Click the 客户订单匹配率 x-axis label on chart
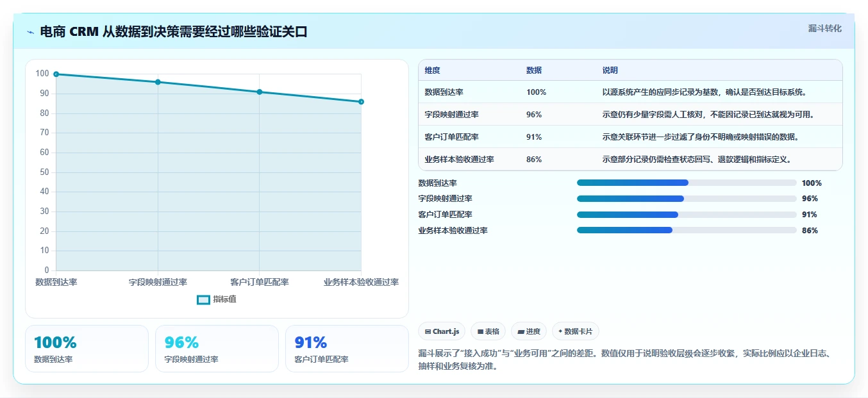 (260, 282)
